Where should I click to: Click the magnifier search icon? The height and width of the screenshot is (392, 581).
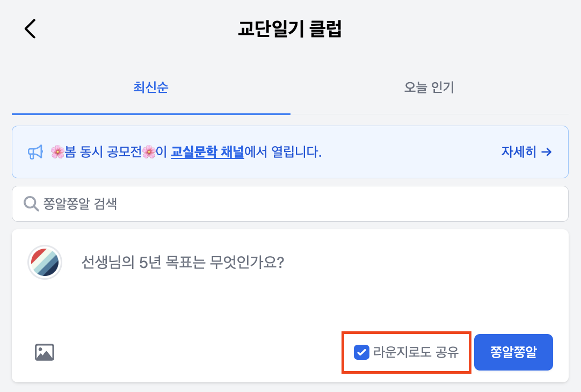click(31, 204)
